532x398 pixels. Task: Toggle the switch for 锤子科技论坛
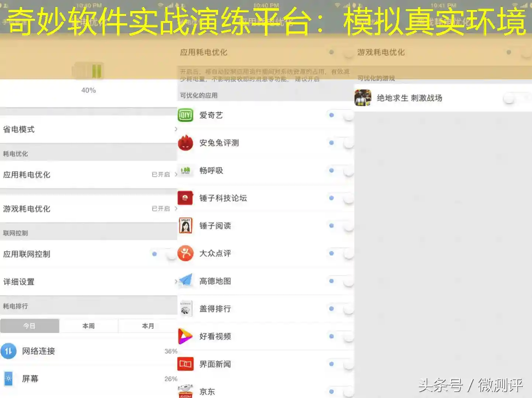pyautogui.click(x=341, y=198)
